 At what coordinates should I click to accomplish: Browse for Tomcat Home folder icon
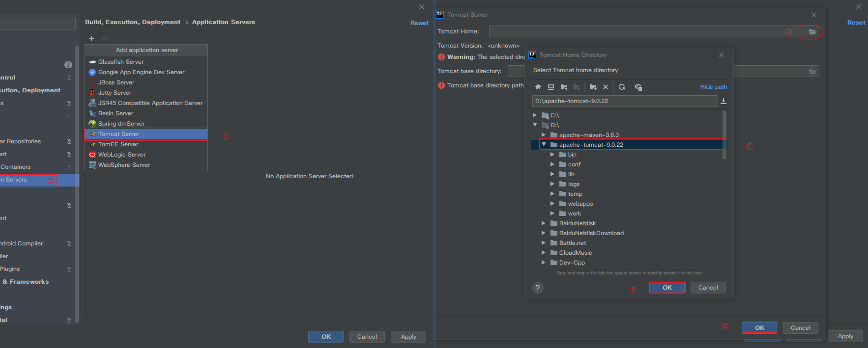coord(812,31)
